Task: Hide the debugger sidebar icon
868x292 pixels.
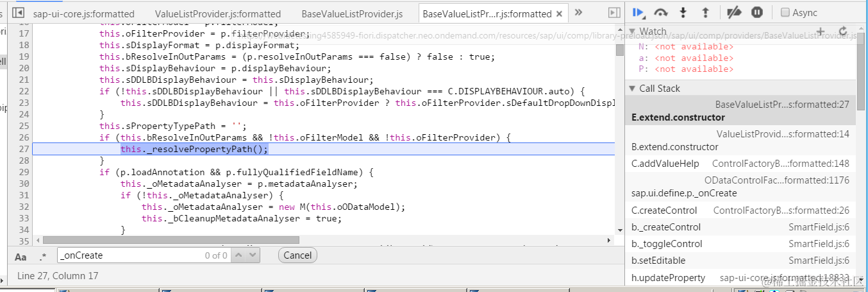Action: tap(613, 12)
